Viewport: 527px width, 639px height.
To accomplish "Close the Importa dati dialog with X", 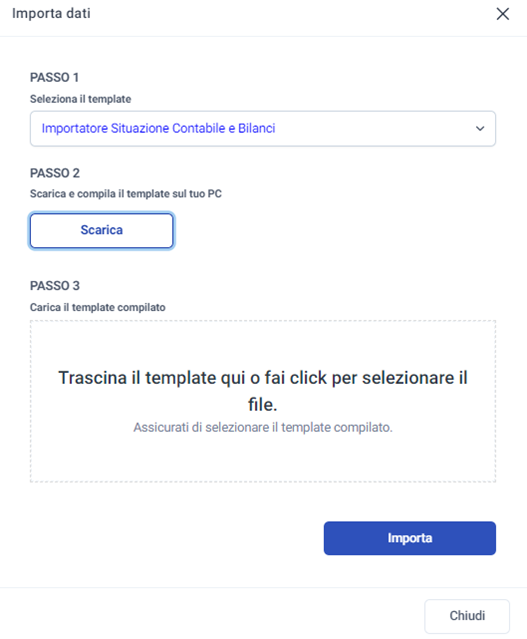I will [503, 14].
